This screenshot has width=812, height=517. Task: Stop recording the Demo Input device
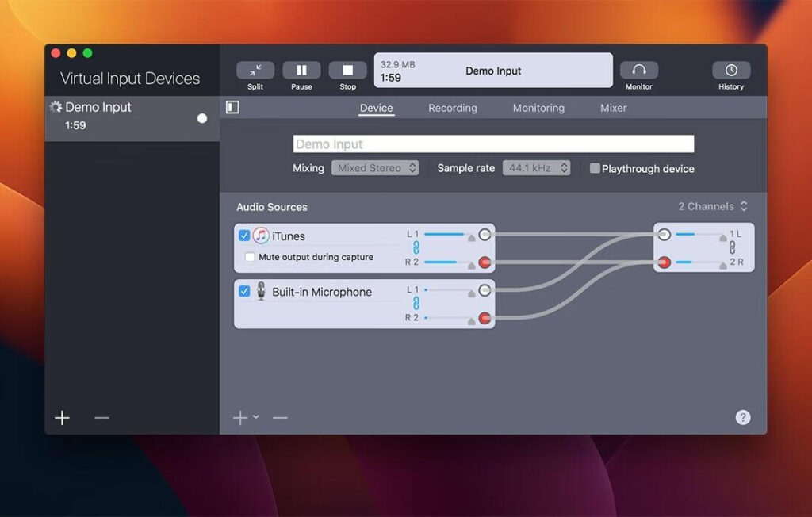pos(347,70)
